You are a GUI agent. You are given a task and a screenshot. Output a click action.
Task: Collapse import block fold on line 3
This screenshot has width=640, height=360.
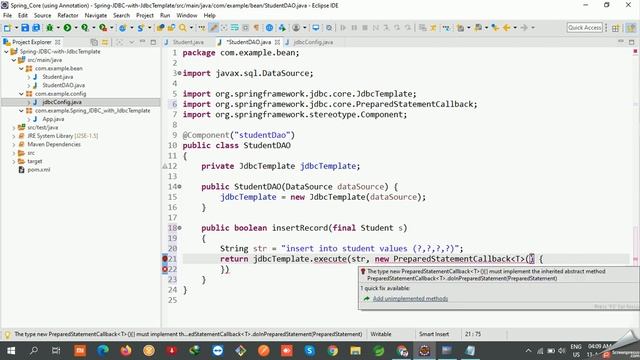tap(179, 73)
